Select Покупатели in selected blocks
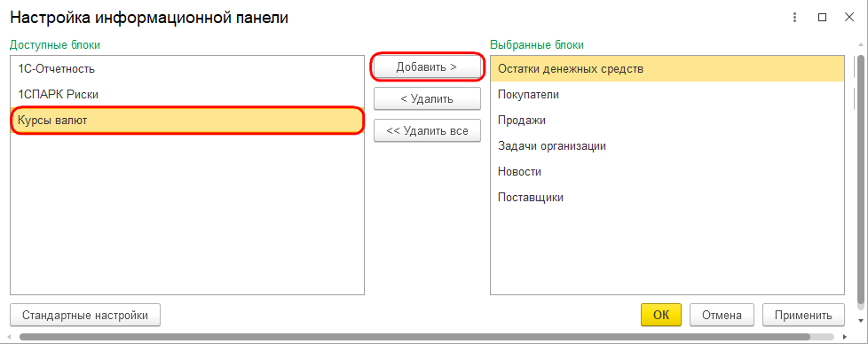 coord(667,95)
